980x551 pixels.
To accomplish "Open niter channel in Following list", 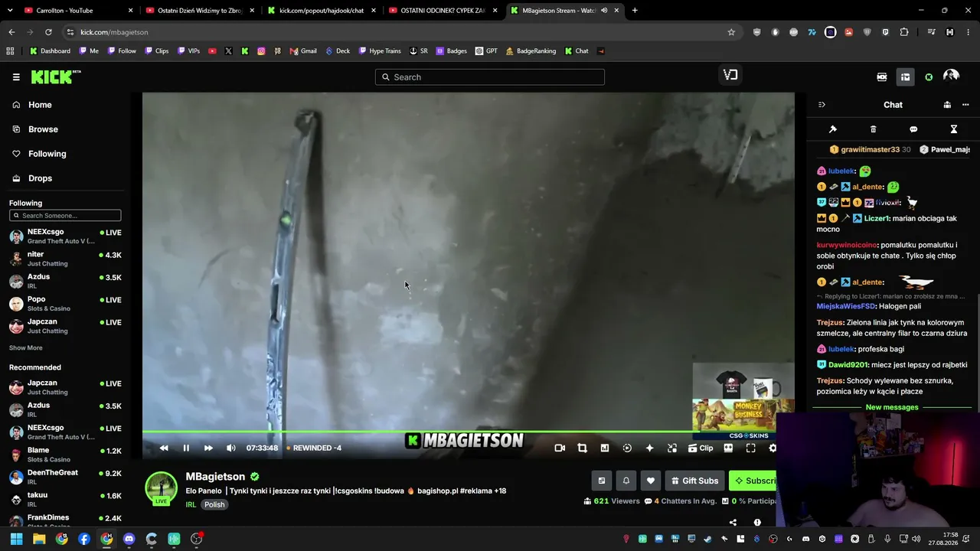I will click(x=65, y=259).
